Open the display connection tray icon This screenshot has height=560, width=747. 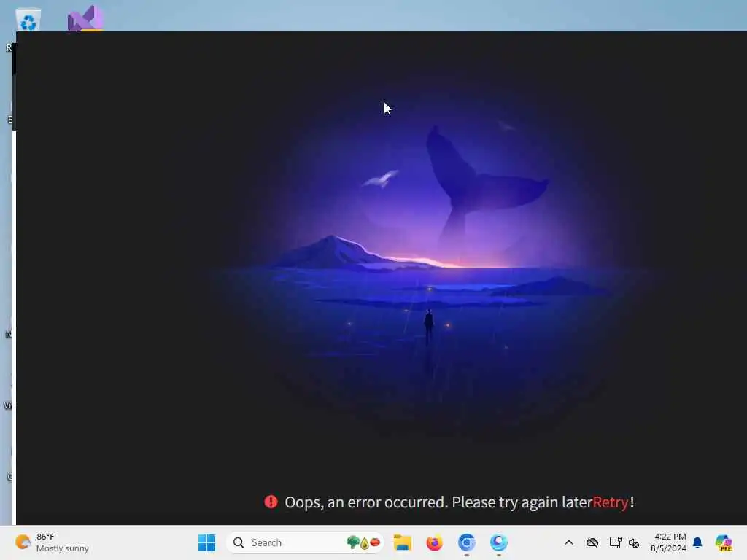(x=615, y=542)
